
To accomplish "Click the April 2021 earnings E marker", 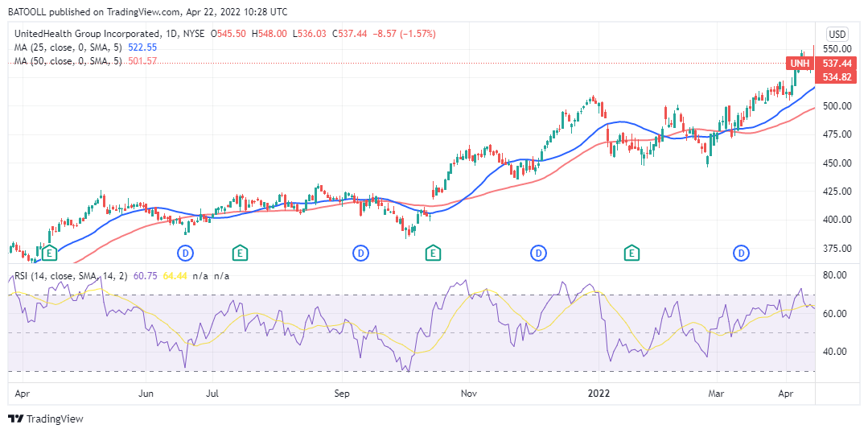I will [50, 254].
